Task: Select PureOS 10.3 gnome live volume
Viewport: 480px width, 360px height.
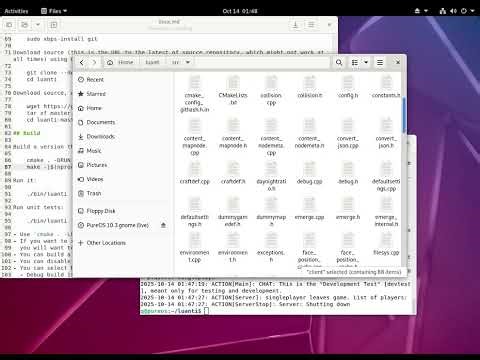Action: tap(118, 225)
